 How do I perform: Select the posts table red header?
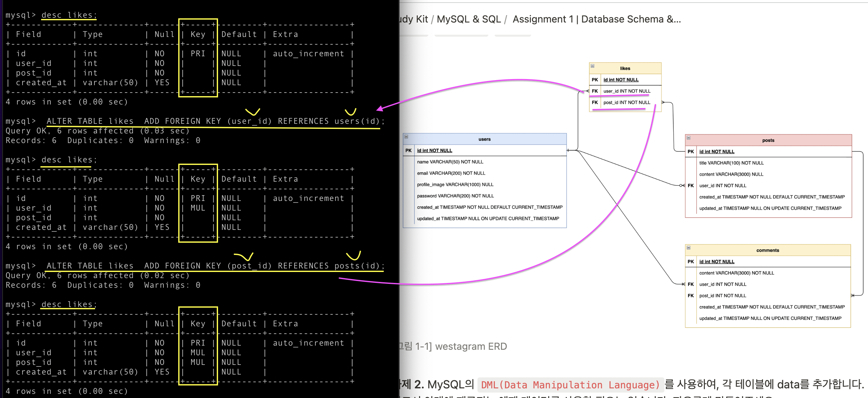768,140
